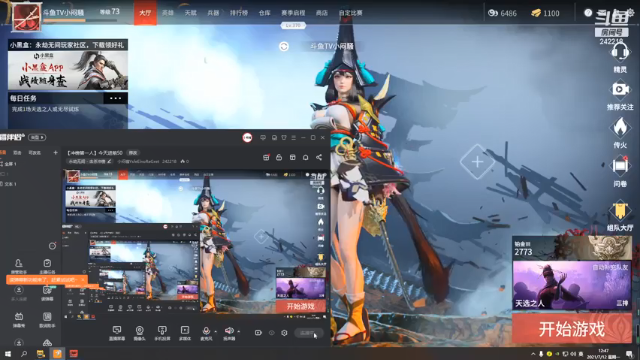Image resolution: width=640 pixels, height=360 pixels.
Task: Select the 天选之人 game mode card
Action: pyautogui.click(x=572, y=285)
